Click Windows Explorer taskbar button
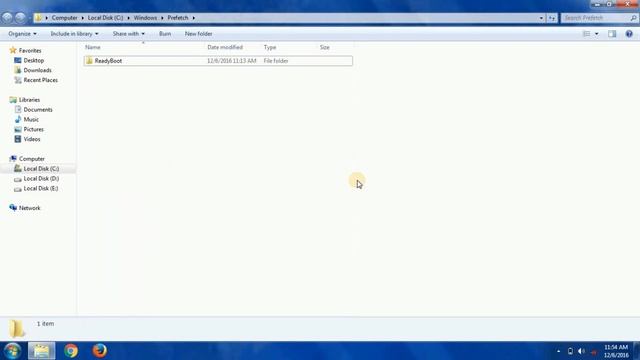The width and height of the screenshot is (640, 360). point(41,351)
